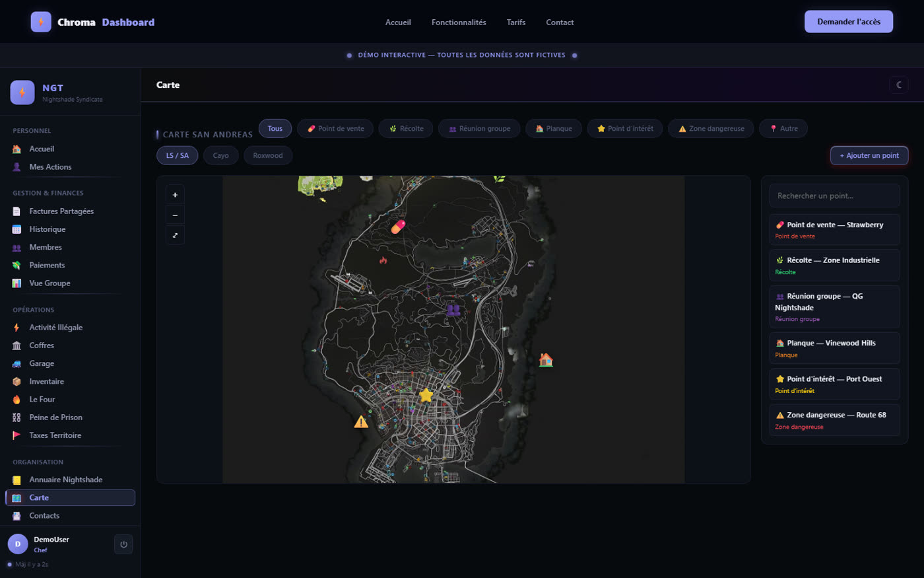Image resolution: width=924 pixels, height=578 pixels.
Task: Open Tarifs top nav link
Action: (x=516, y=22)
